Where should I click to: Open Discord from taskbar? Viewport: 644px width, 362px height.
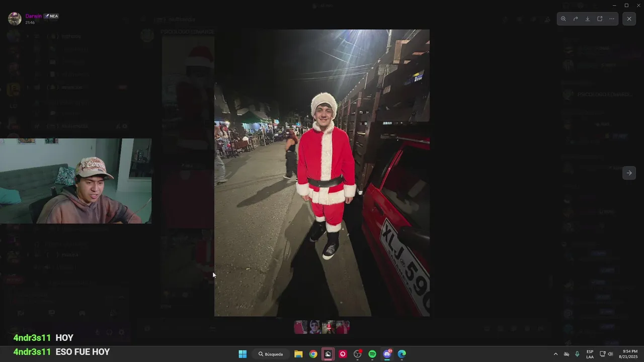387,354
